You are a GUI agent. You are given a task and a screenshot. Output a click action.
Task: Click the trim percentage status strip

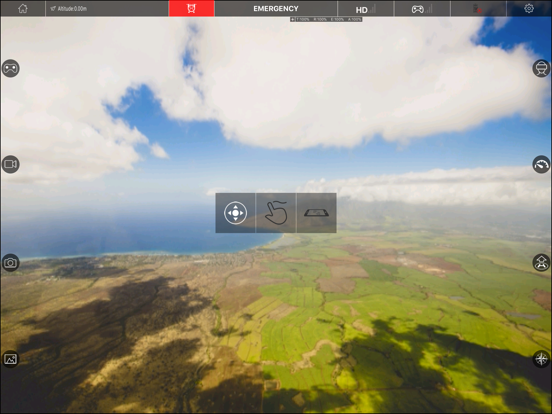[326, 19]
